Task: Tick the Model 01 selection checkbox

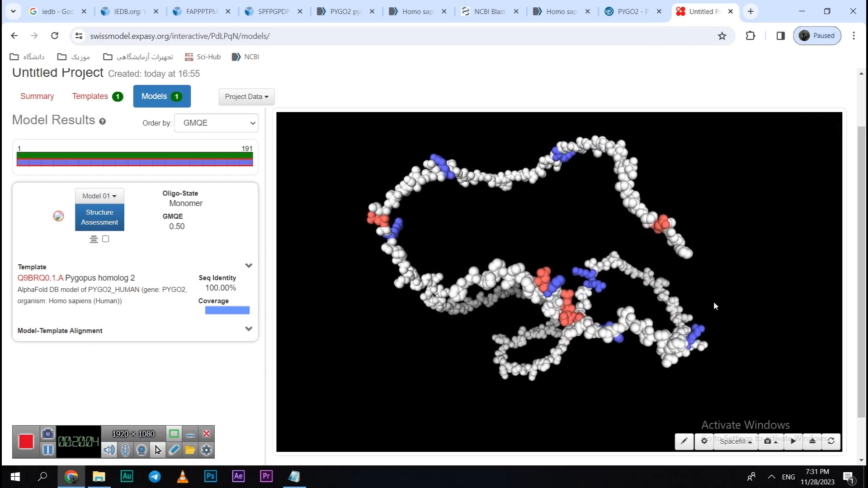Action: pyautogui.click(x=106, y=239)
